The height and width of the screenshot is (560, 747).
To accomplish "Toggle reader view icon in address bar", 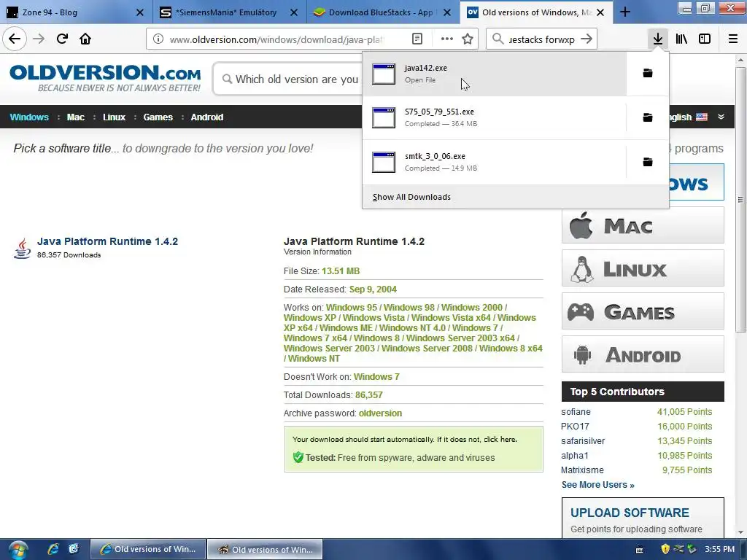I will [x=417, y=39].
